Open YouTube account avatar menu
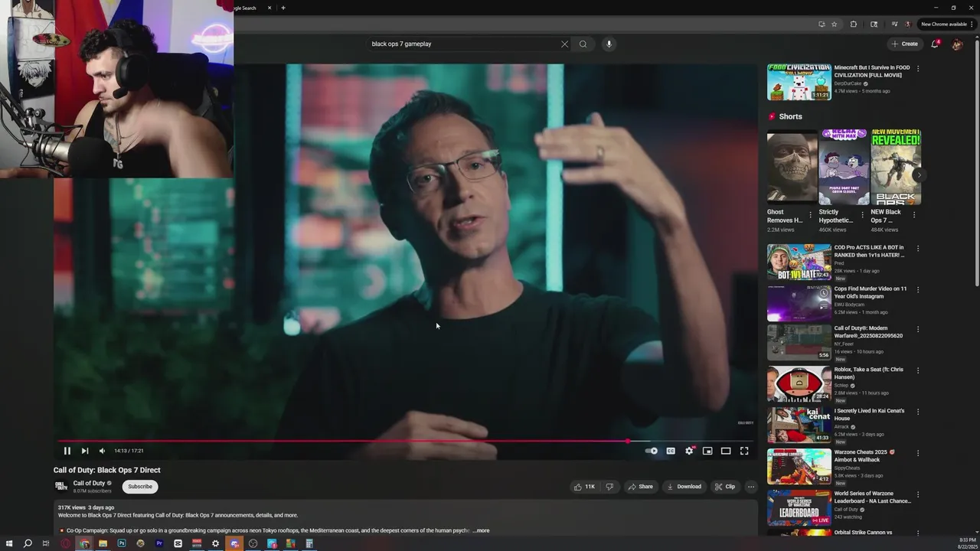980x551 pixels. 957,44
